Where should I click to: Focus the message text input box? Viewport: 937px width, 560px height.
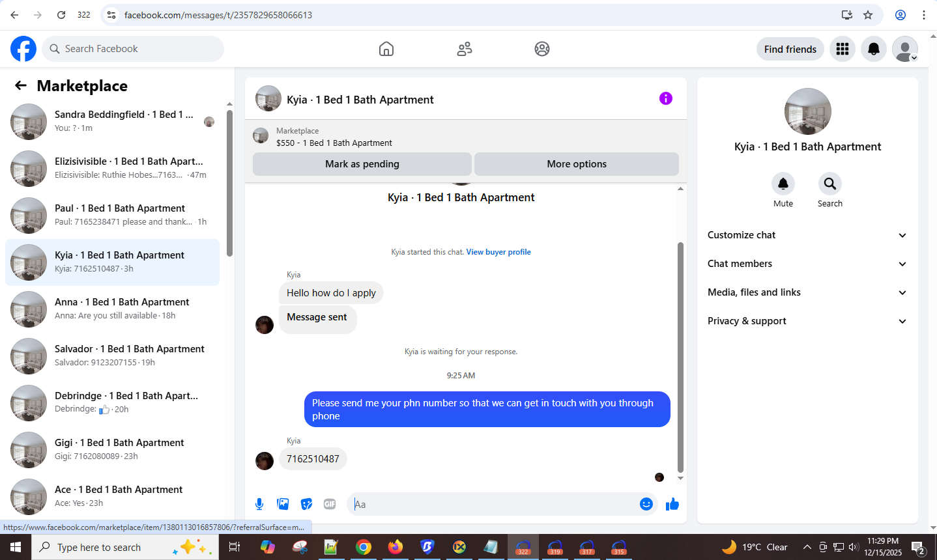(495, 504)
